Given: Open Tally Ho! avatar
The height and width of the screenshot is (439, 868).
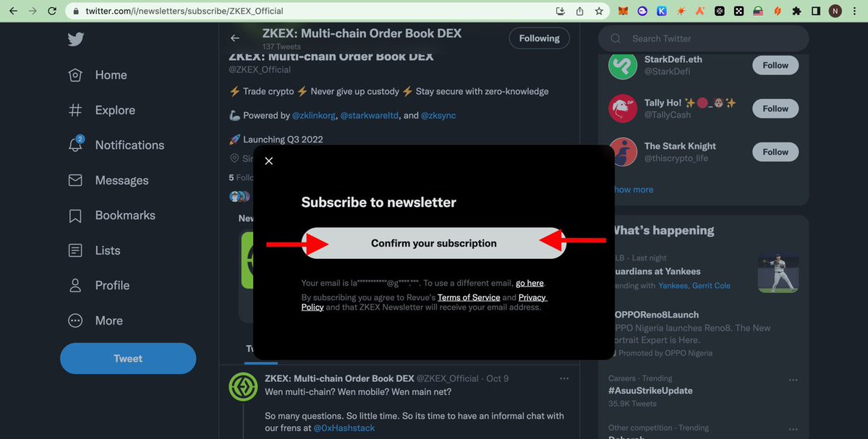Looking at the screenshot, I should tap(622, 108).
